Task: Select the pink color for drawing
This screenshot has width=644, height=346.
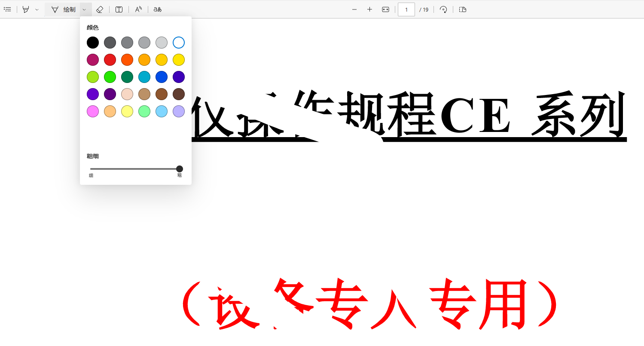Action: tap(93, 111)
